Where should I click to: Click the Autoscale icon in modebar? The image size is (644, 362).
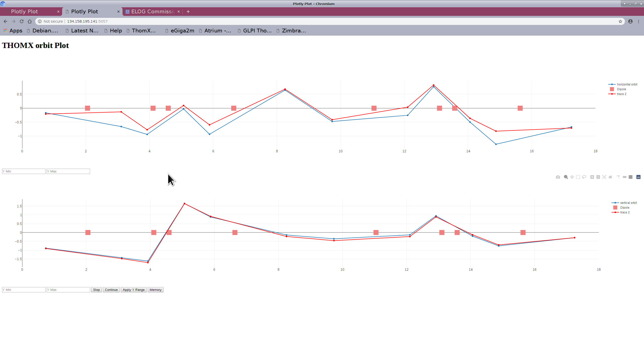(604, 177)
